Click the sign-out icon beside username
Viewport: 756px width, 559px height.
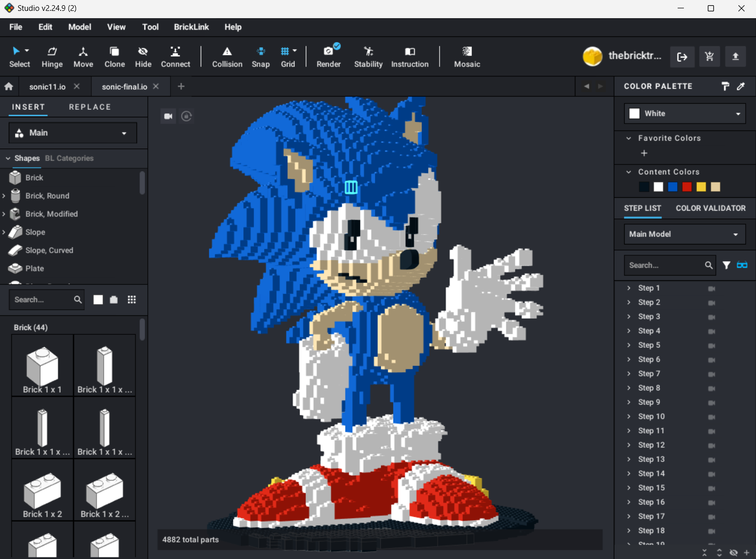pos(682,57)
